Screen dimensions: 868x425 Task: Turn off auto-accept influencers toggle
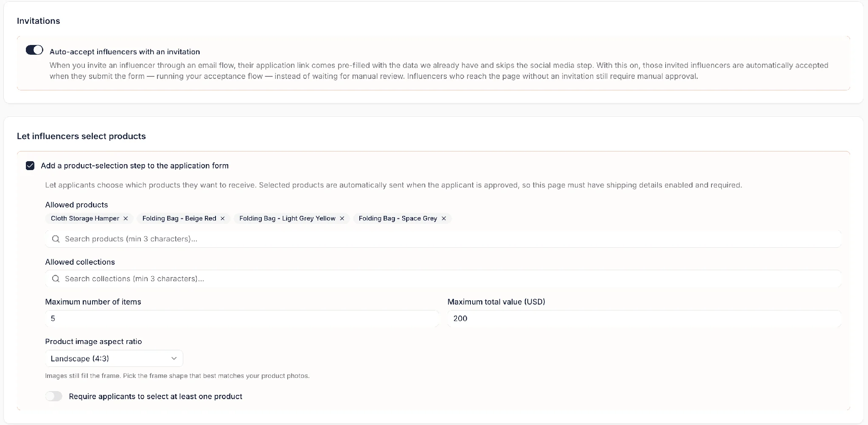click(x=34, y=50)
